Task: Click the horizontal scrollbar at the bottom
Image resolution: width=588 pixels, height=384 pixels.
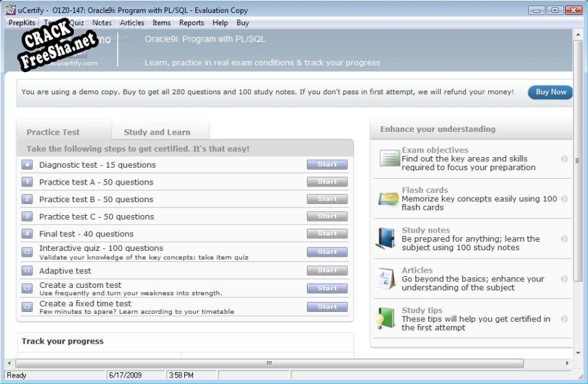Action: 289,363
